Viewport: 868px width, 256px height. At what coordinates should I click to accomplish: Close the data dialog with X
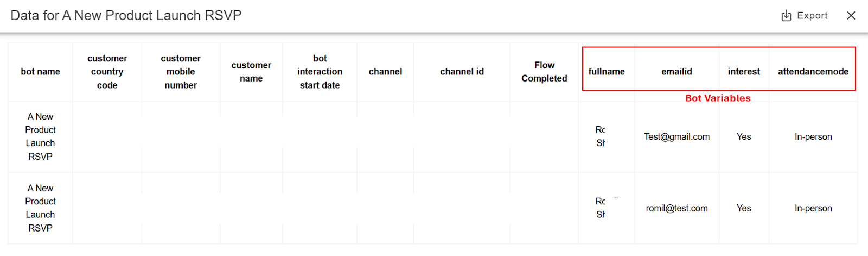click(x=851, y=16)
